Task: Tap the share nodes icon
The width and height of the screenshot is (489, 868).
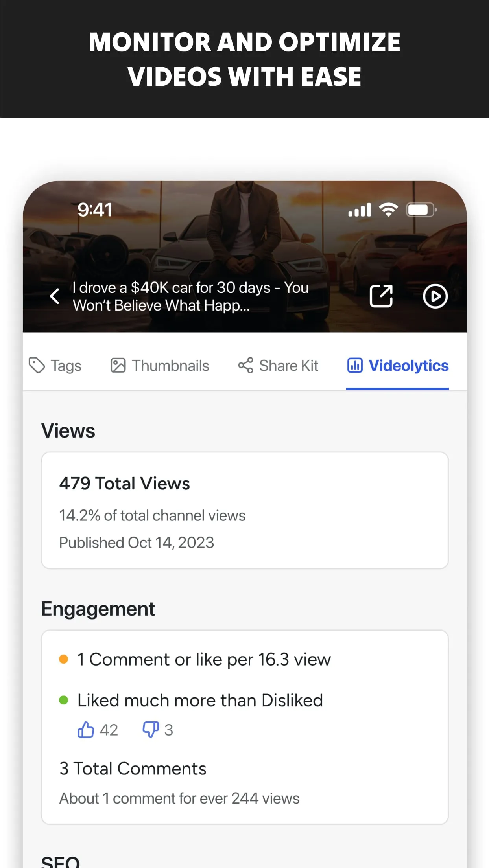Action: click(x=245, y=365)
